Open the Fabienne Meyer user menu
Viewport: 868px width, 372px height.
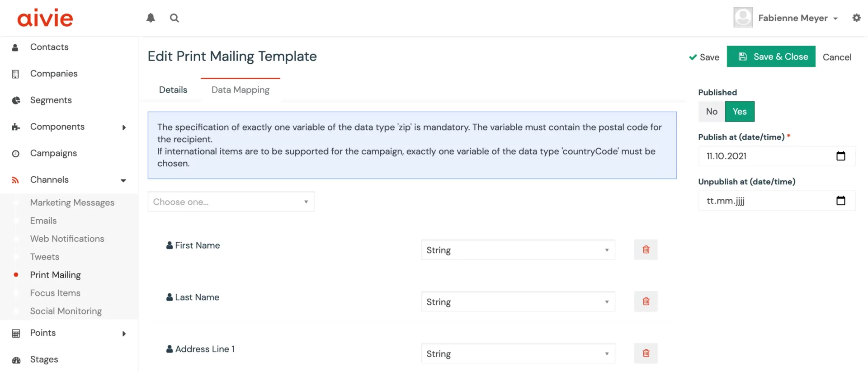pos(798,18)
